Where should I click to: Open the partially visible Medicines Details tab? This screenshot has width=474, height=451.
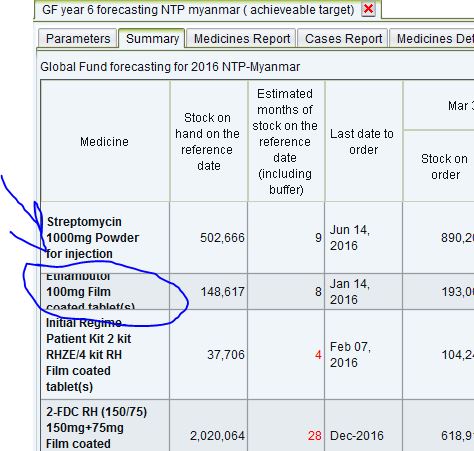[x=432, y=39]
